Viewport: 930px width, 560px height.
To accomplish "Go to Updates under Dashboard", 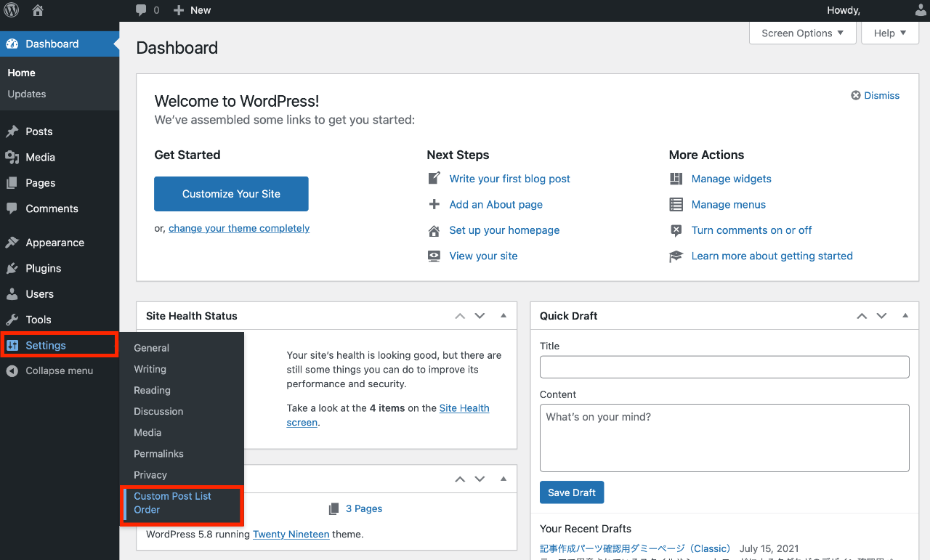I will click(x=27, y=94).
